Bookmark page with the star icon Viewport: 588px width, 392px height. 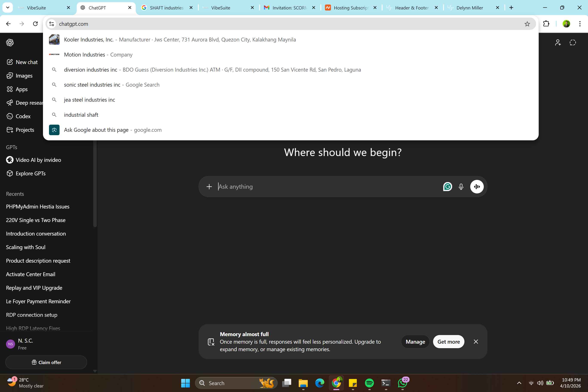pyautogui.click(x=527, y=24)
